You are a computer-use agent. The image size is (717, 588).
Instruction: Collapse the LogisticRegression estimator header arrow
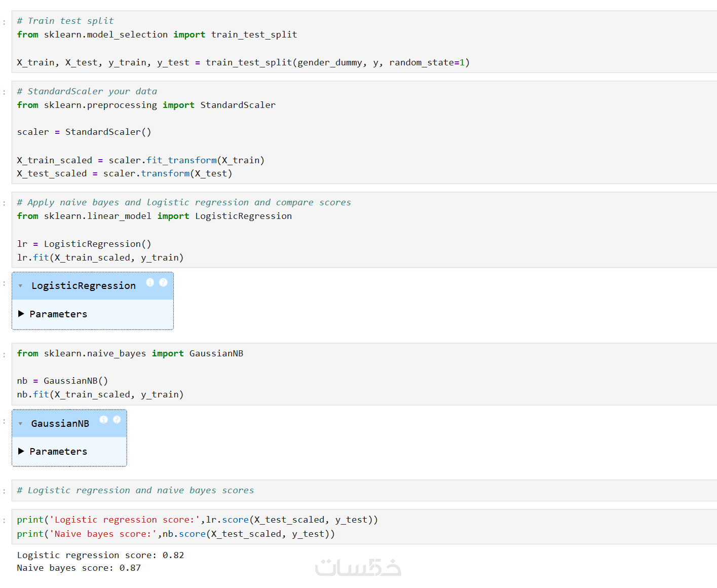click(20, 286)
